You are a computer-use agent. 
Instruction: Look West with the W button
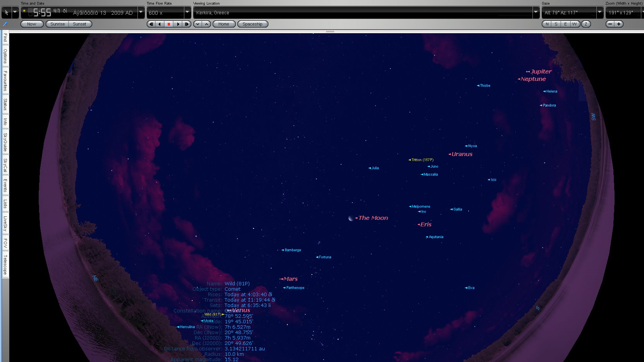point(575,24)
